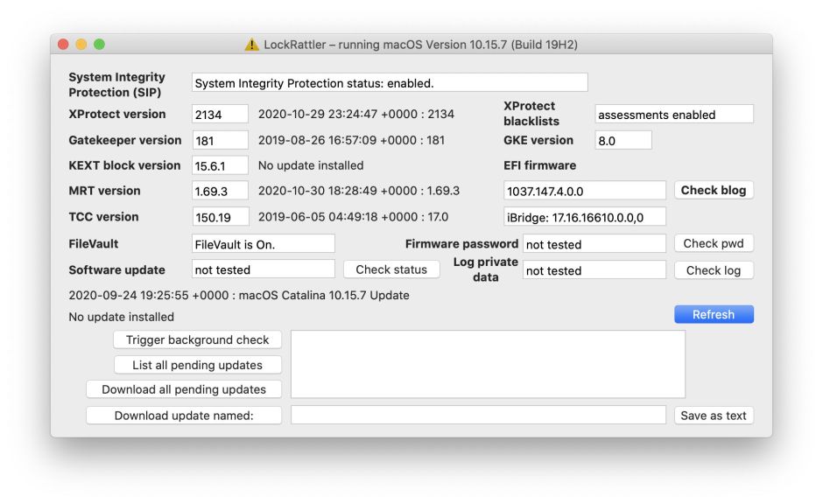Click inside the large output text area
Screen dimensions: 823x504
tap(488, 364)
